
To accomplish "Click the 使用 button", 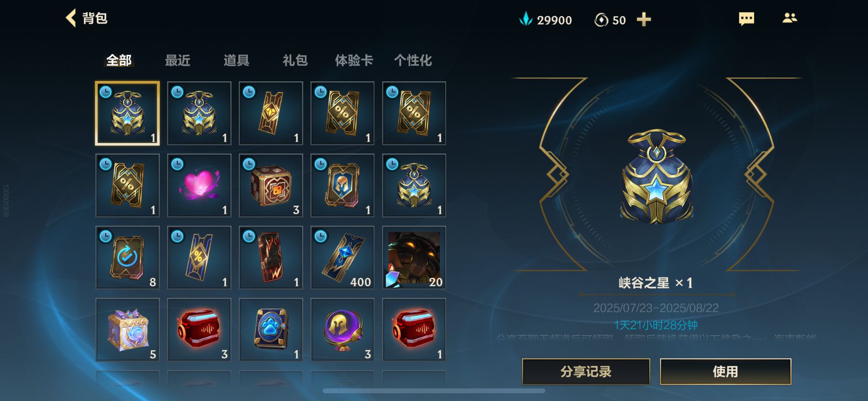I will (x=726, y=371).
